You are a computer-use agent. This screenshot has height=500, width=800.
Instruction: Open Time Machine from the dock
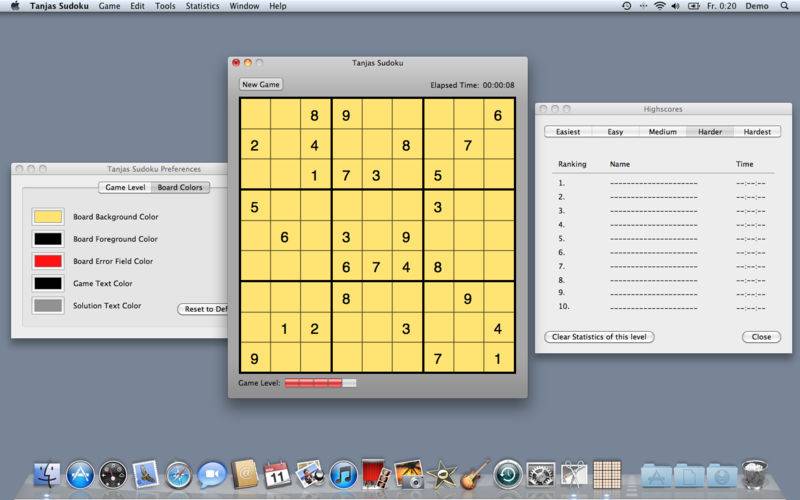click(x=508, y=474)
